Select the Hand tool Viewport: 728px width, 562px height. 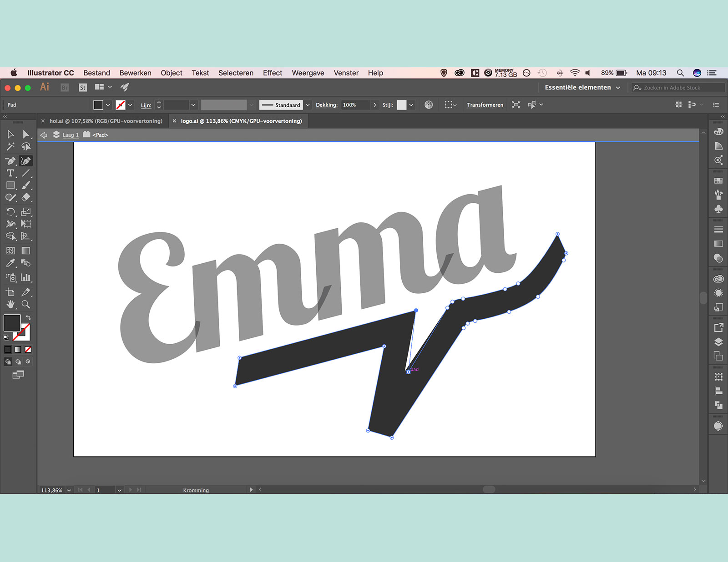click(x=10, y=305)
